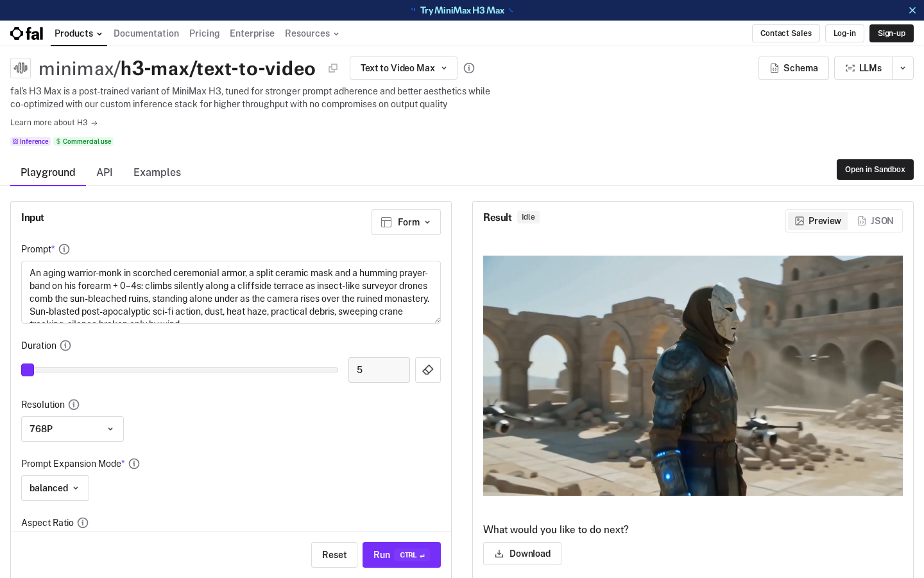The height and width of the screenshot is (578, 924).
Task: Open the Pricing page
Action: coord(204,33)
